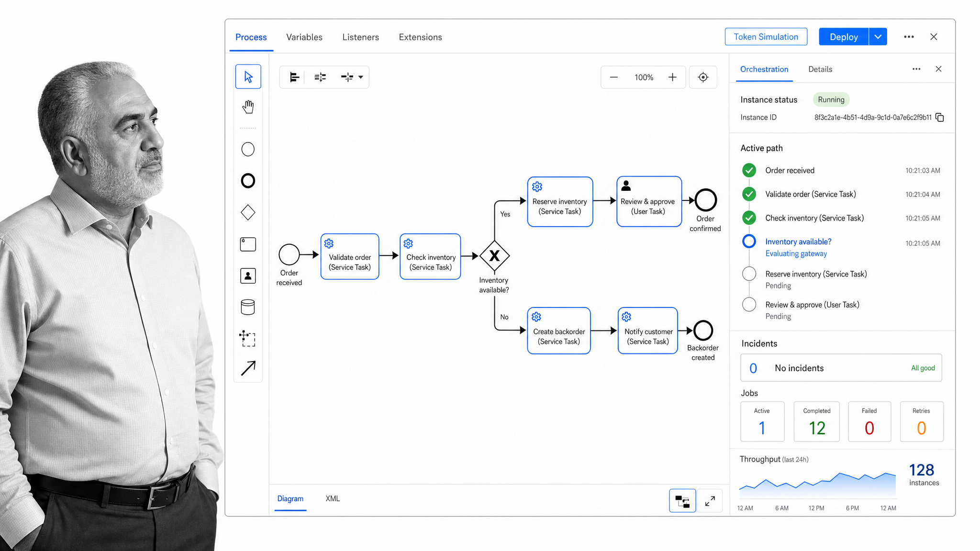Switch to the Diagram view tab
This screenshot has width=980, height=551.
click(x=290, y=498)
